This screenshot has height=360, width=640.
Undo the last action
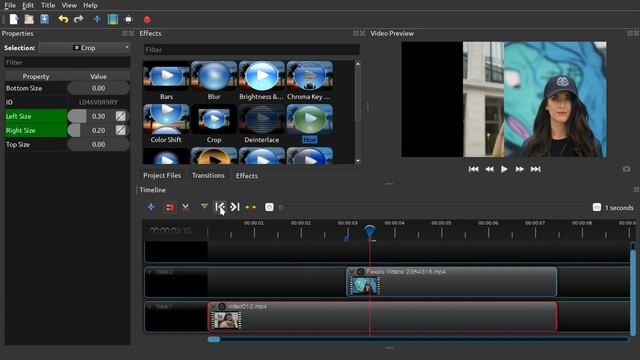pos(63,19)
